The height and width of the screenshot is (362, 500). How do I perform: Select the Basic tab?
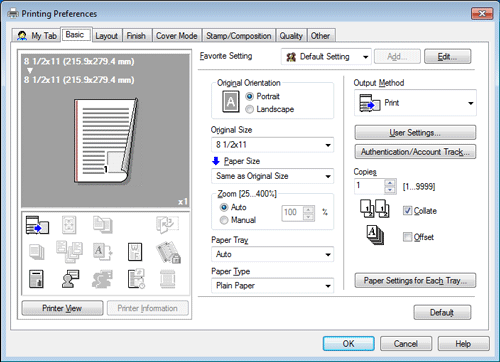point(75,35)
